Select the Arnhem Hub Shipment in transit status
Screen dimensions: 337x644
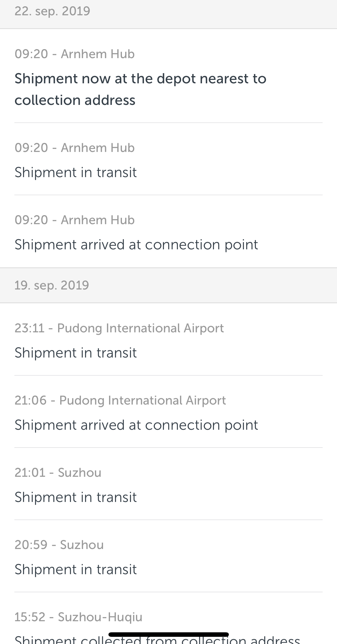coord(75,172)
